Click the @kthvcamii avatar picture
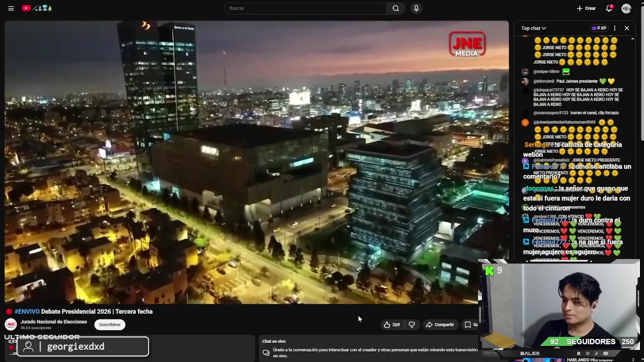Screen dimensions: 644x362 [x=525, y=81]
